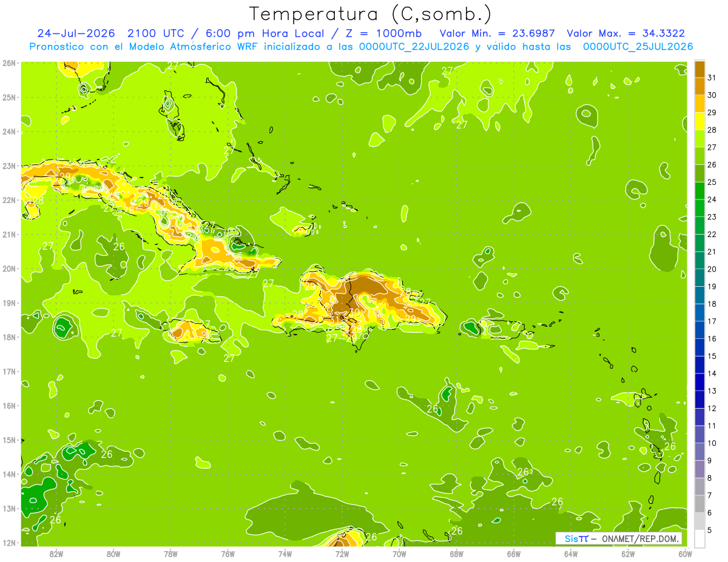Pick the brown swatch above 31

[699, 69]
